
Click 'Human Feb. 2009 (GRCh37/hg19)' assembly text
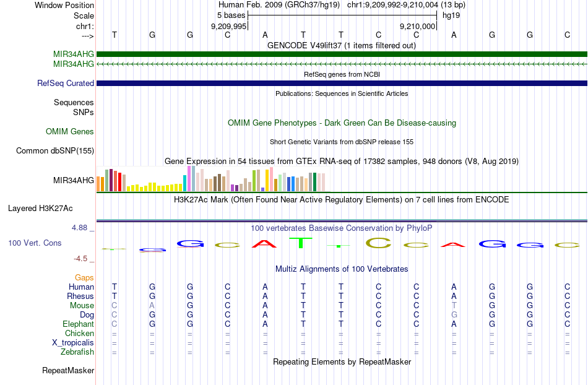coord(279,5)
